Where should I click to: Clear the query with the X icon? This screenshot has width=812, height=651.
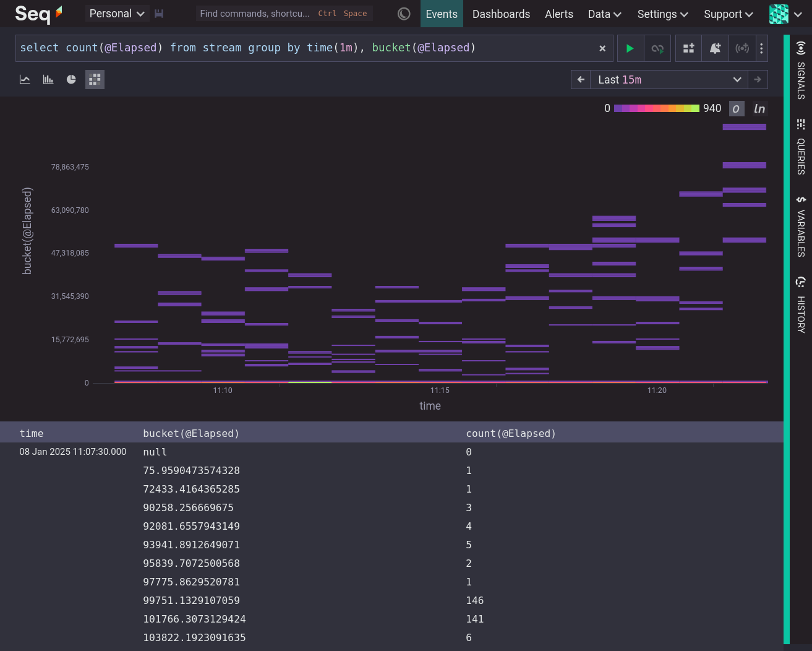pyautogui.click(x=602, y=48)
